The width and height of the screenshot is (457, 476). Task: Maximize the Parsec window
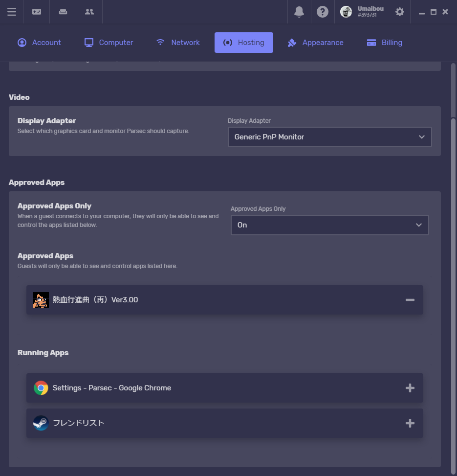pos(434,12)
